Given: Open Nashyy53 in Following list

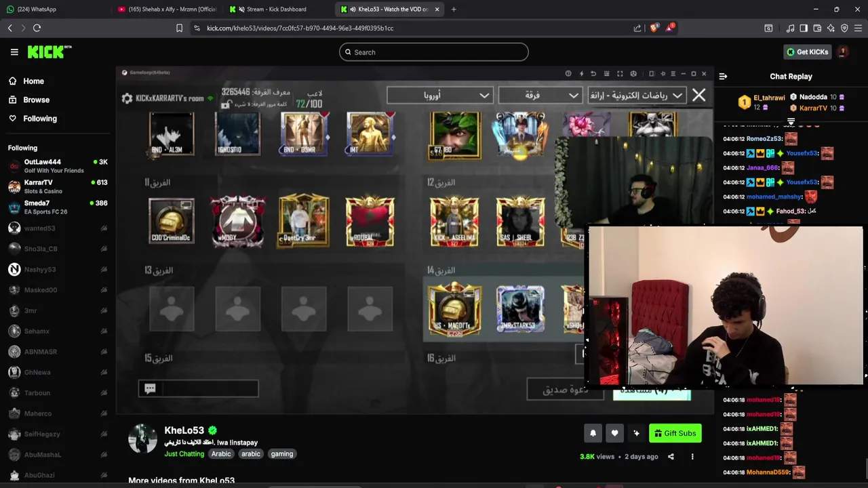Looking at the screenshot, I should [57, 270].
